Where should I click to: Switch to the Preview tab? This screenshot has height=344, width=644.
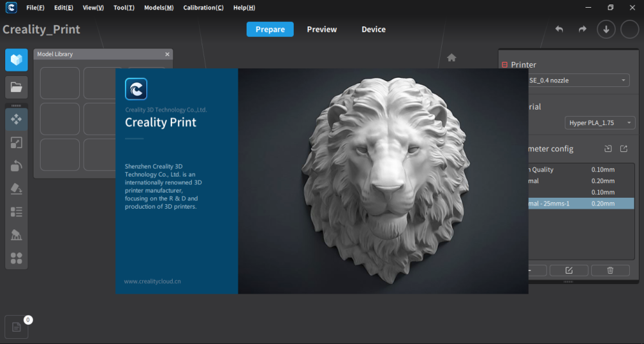322,29
